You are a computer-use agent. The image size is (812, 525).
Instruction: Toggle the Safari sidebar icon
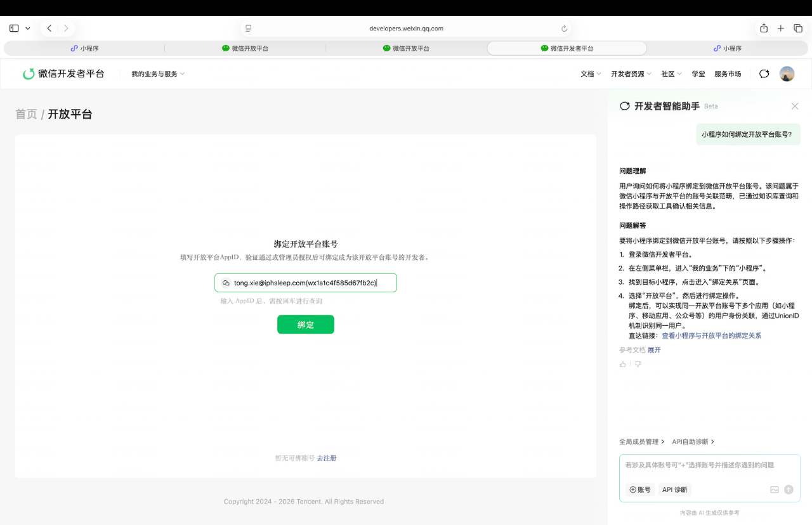click(14, 29)
